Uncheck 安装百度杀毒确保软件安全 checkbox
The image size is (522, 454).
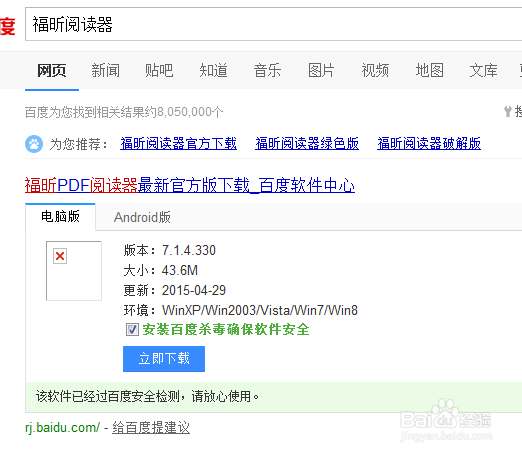(132, 330)
